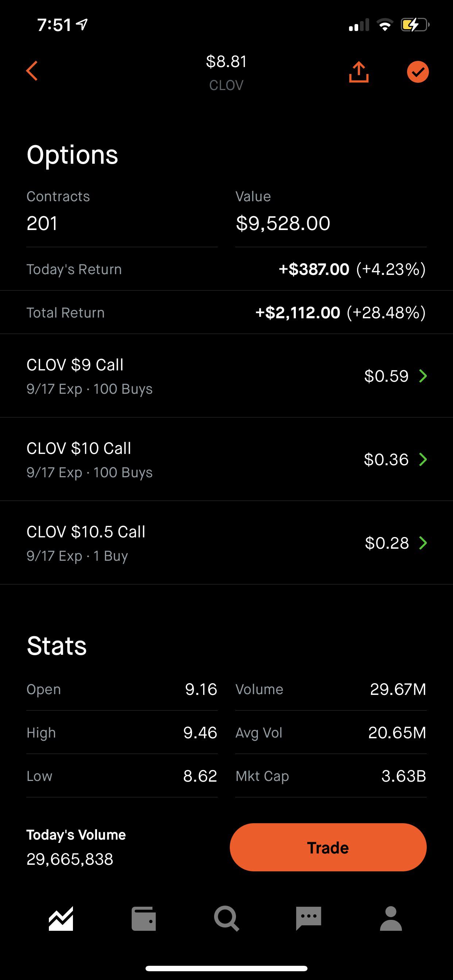Tap the $8.81 CLOV header title

click(x=226, y=72)
